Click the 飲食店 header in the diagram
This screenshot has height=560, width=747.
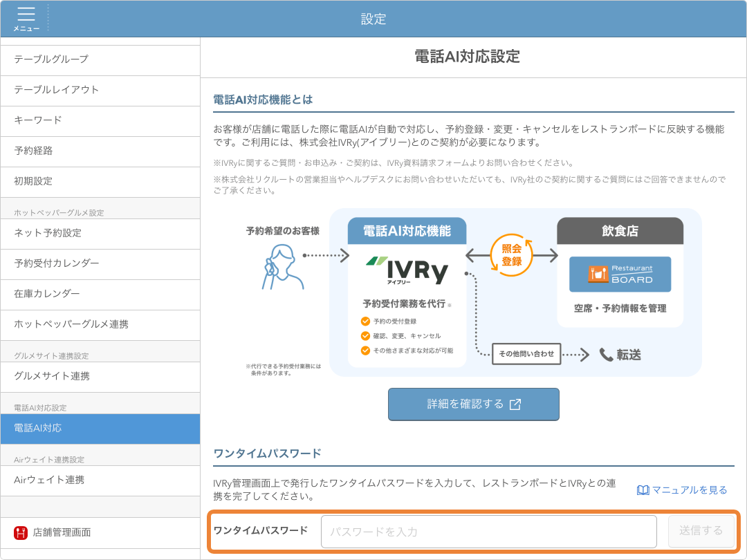click(x=620, y=231)
